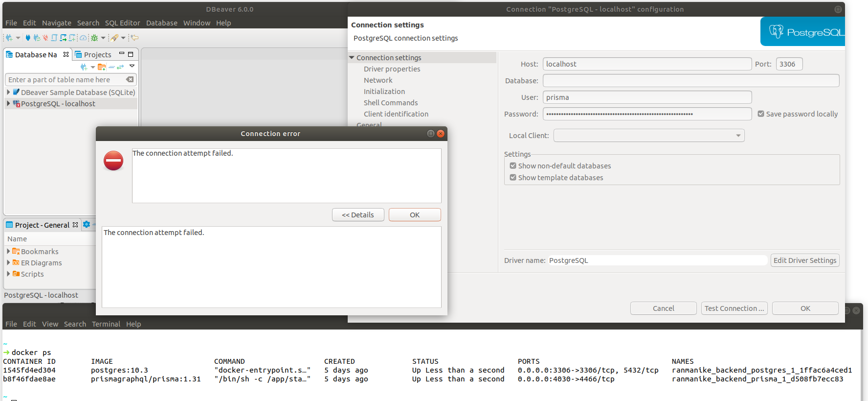Click the red error icon in Connection error dialog
Image resolution: width=868 pixels, height=401 pixels.
coord(113,161)
